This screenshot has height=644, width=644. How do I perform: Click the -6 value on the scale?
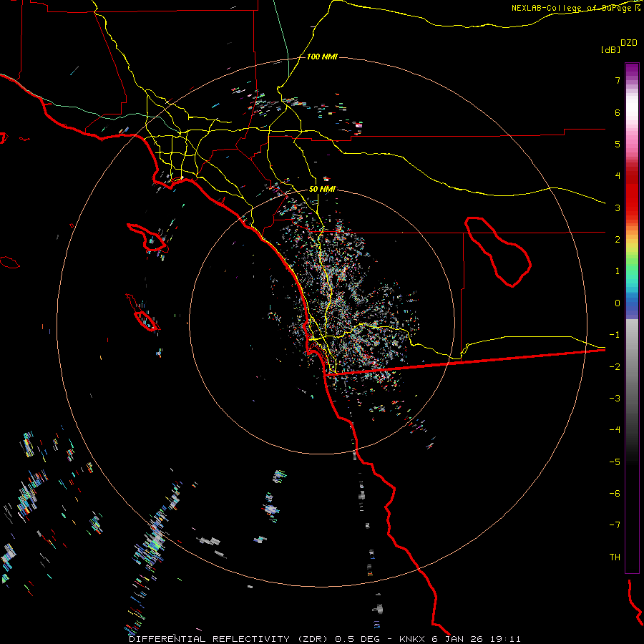click(615, 494)
